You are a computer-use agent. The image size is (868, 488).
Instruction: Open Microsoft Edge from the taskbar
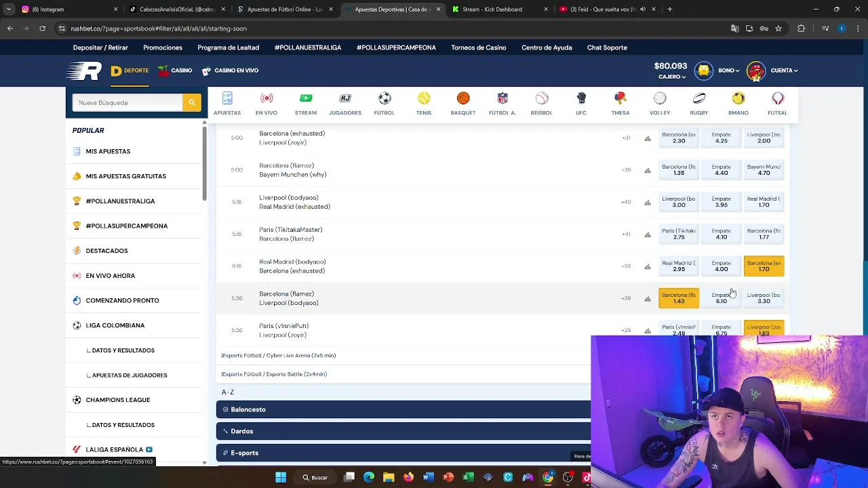pos(369,477)
